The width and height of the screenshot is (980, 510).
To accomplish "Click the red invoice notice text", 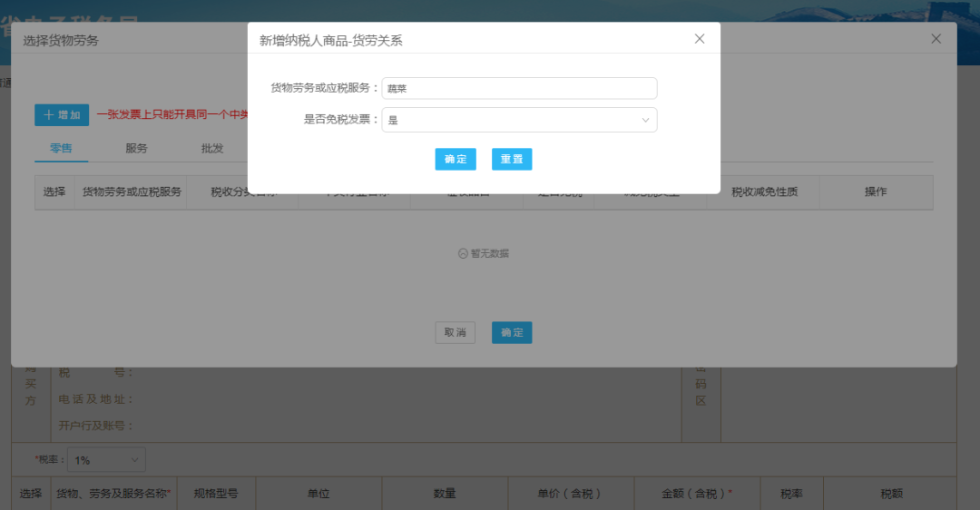I will point(173,114).
